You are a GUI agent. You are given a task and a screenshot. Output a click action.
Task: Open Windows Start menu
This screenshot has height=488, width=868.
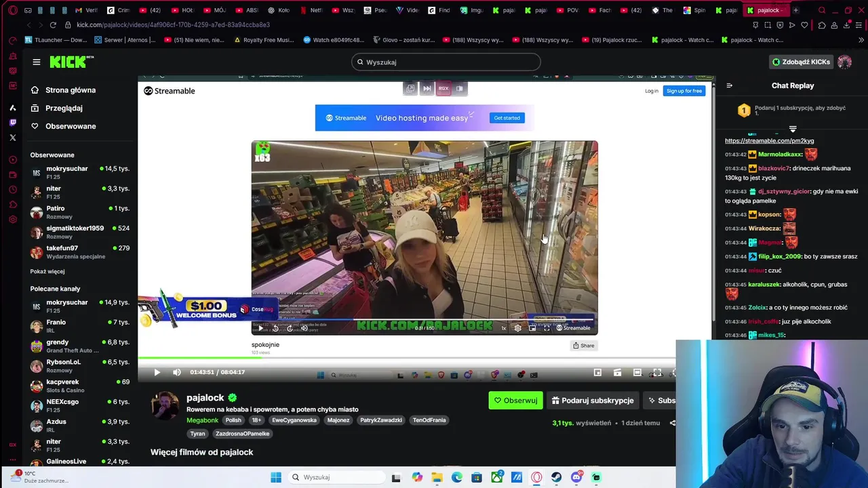click(x=276, y=477)
